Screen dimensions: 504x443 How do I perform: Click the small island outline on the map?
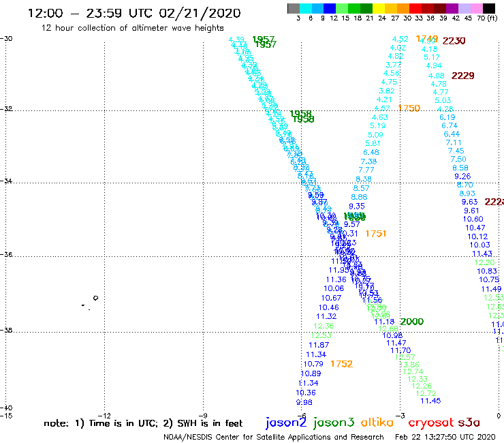(x=95, y=298)
